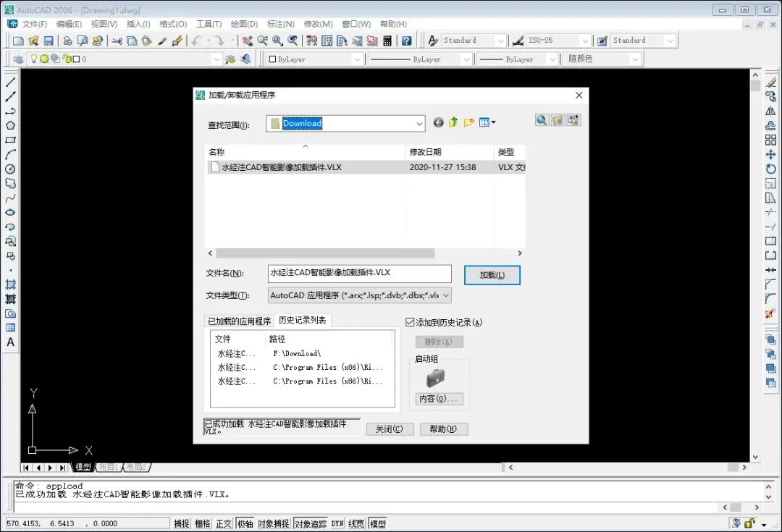The image size is (782, 532).
Task: Select the Rotate modify tool
Action: (770, 169)
